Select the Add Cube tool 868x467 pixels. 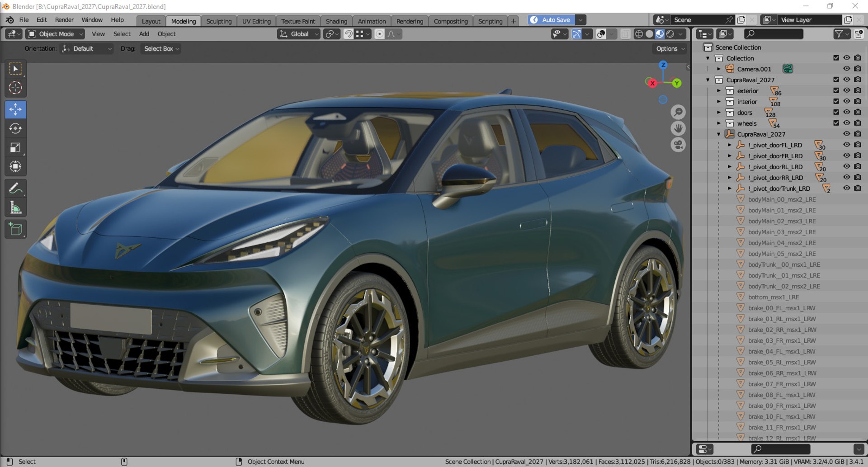[x=15, y=229]
